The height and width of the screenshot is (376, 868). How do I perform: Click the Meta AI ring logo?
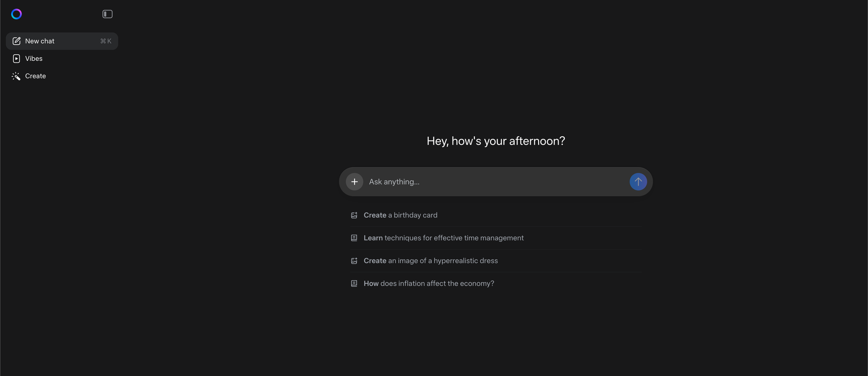coord(16,14)
